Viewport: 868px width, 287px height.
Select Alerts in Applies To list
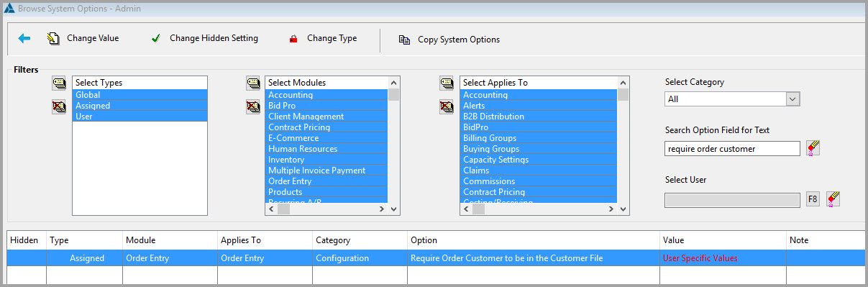539,106
